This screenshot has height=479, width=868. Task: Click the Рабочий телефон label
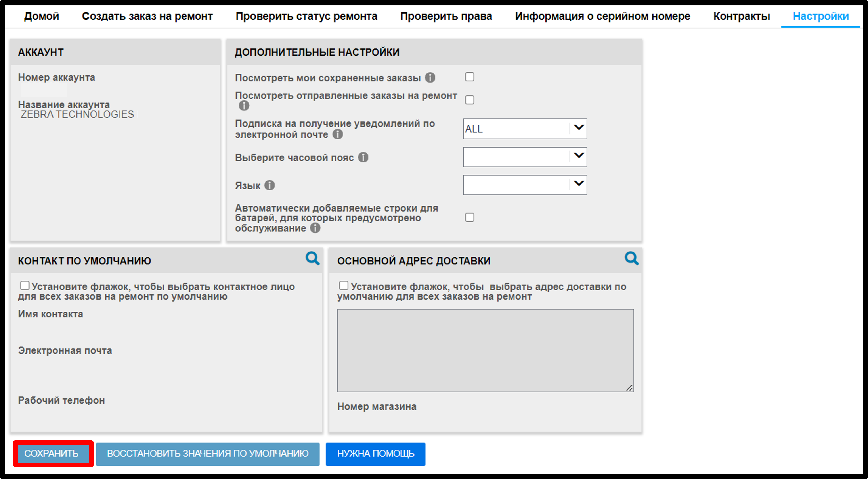tap(61, 400)
